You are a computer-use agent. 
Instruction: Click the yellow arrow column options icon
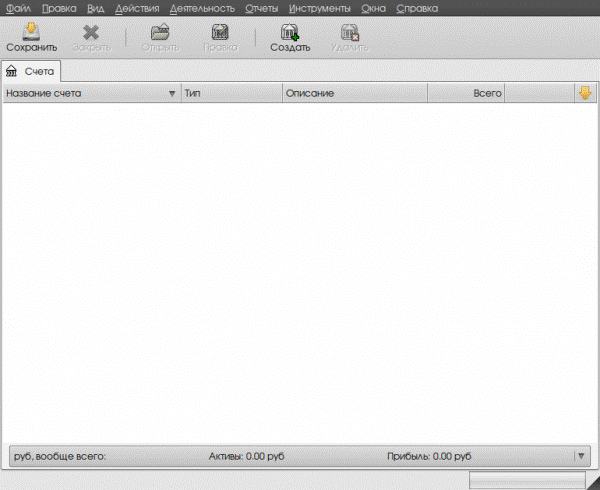coord(585,93)
